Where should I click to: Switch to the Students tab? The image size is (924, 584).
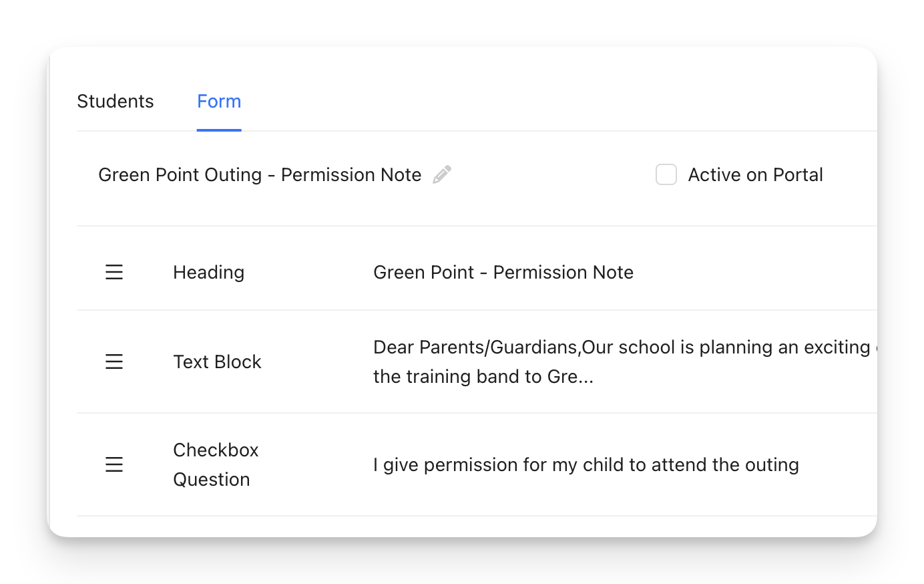[x=115, y=101]
